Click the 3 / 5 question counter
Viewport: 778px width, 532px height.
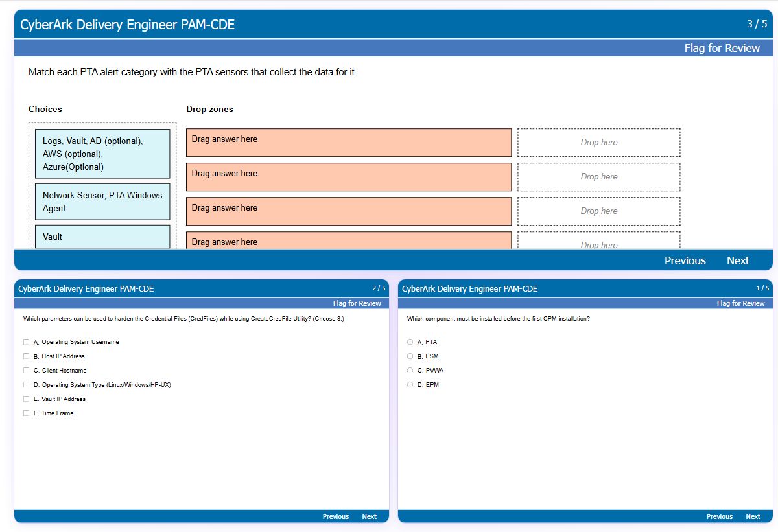[757, 24]
